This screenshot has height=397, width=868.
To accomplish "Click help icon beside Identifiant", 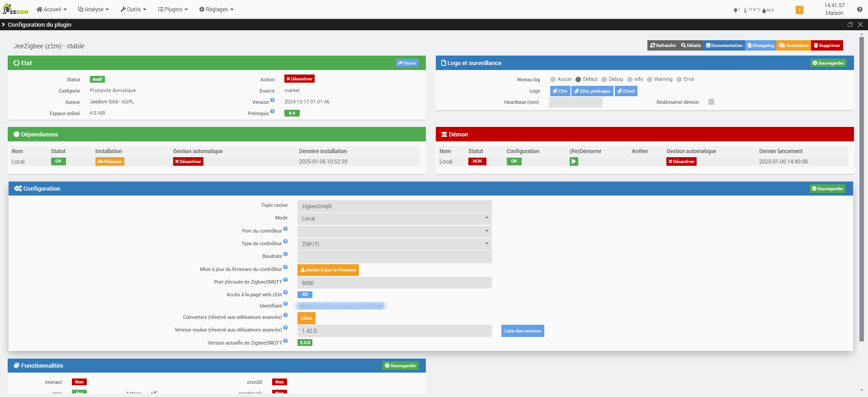I will point(286,304).
